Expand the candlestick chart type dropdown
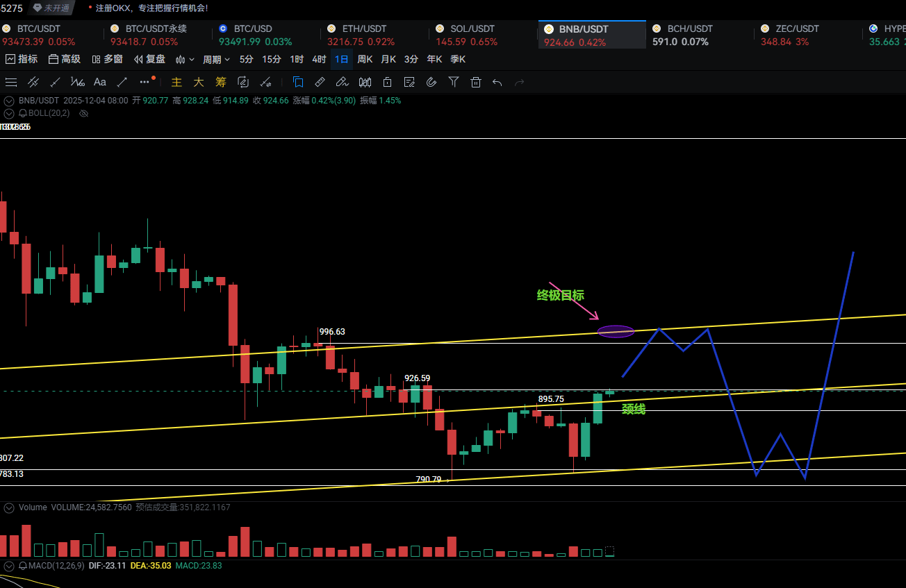 185,60
